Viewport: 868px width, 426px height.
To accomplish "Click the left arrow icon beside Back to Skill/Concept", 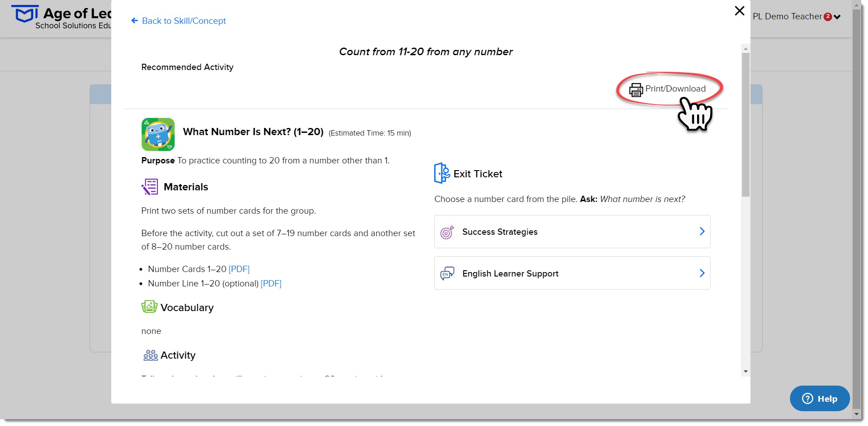I will tap(135, 21).
